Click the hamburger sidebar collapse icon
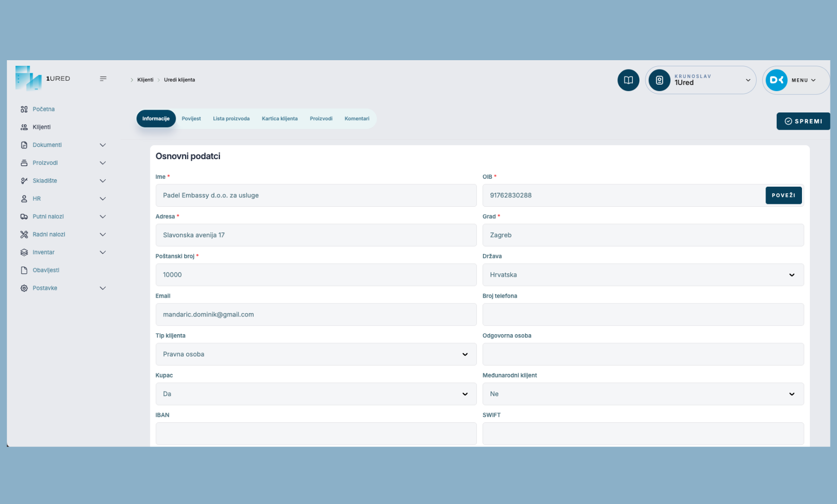 [x=103, y=79]
